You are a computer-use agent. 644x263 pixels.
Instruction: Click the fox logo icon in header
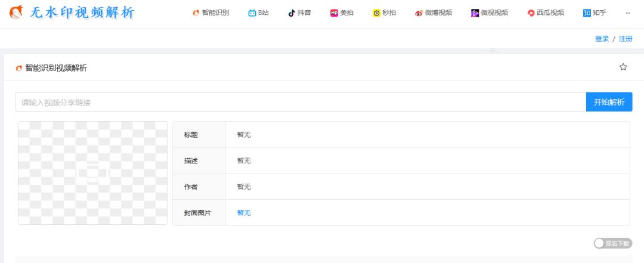click(x=17, y=13)
